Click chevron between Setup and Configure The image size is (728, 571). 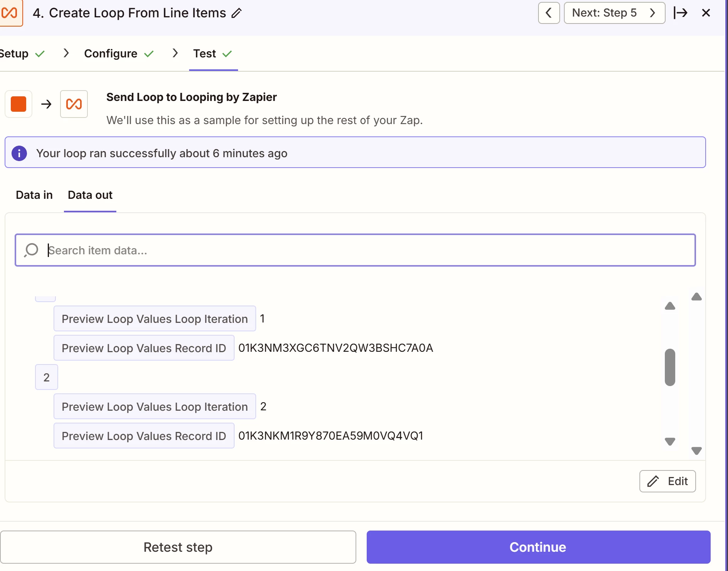click(66, 53)
